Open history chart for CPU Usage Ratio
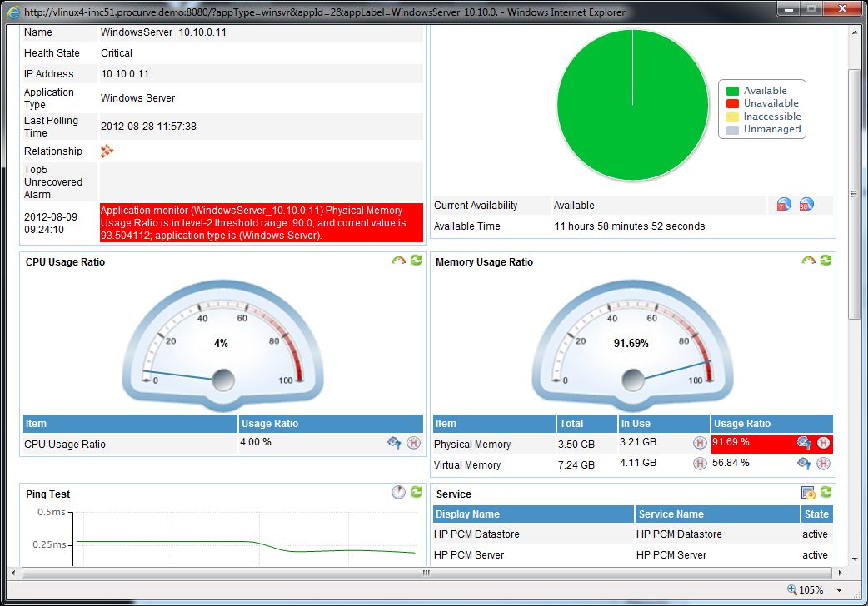Image resolution: width=868 pixels, height=606 pixels. (x=412, y=443)
